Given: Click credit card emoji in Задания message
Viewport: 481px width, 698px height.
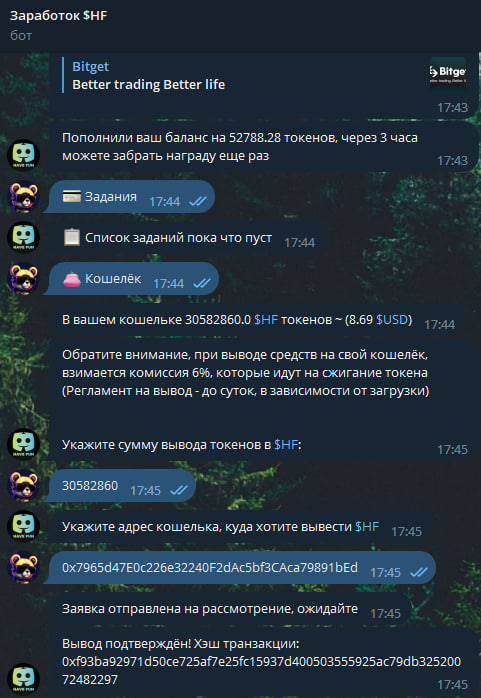Looking at the screenshot, I should pyautogui.click(x=71, y=196).
